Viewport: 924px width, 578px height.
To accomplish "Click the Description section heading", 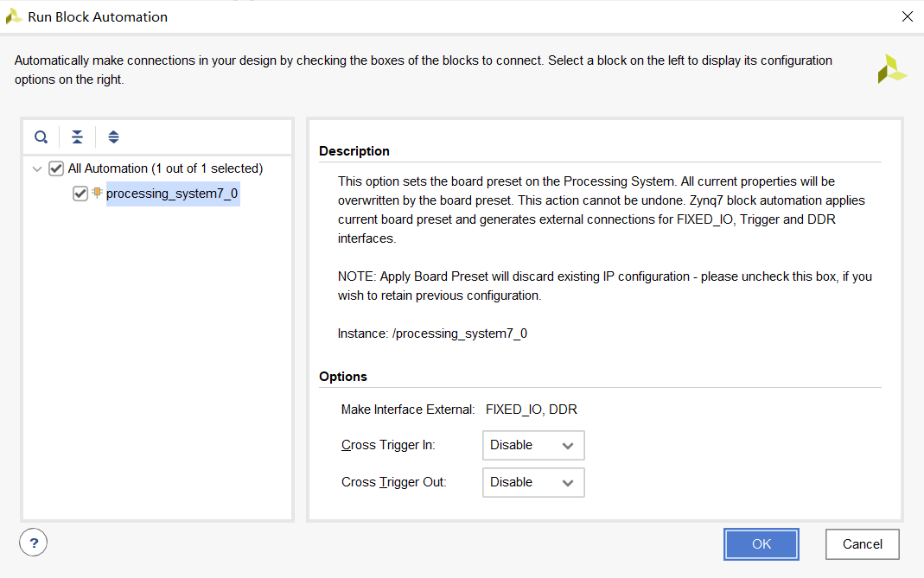I will click(354, 151).
